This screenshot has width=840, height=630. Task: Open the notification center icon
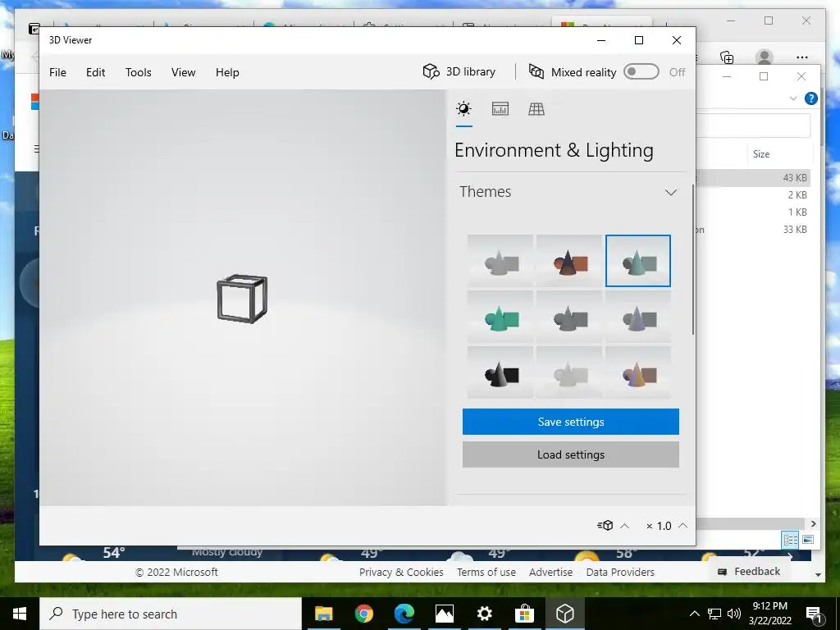(814, 614)
